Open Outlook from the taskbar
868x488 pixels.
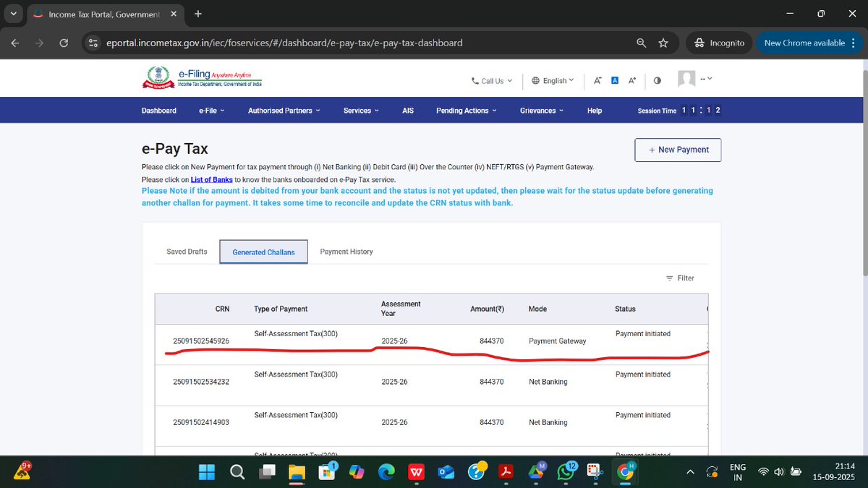[446, 472]
